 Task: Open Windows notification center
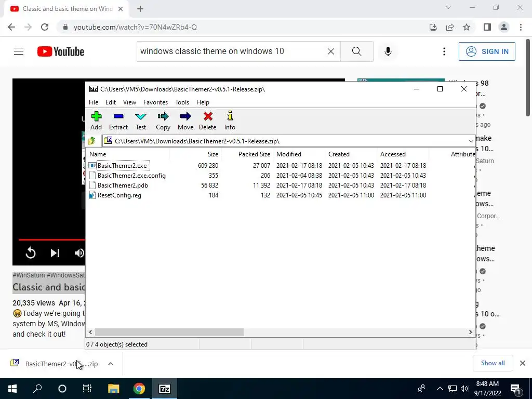click(515, 389)
